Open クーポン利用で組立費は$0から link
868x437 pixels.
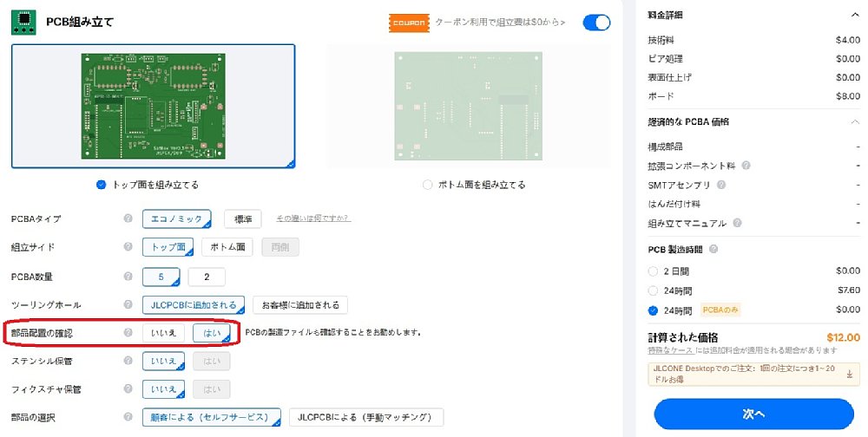pyautogui.click(x=500, y=23)
